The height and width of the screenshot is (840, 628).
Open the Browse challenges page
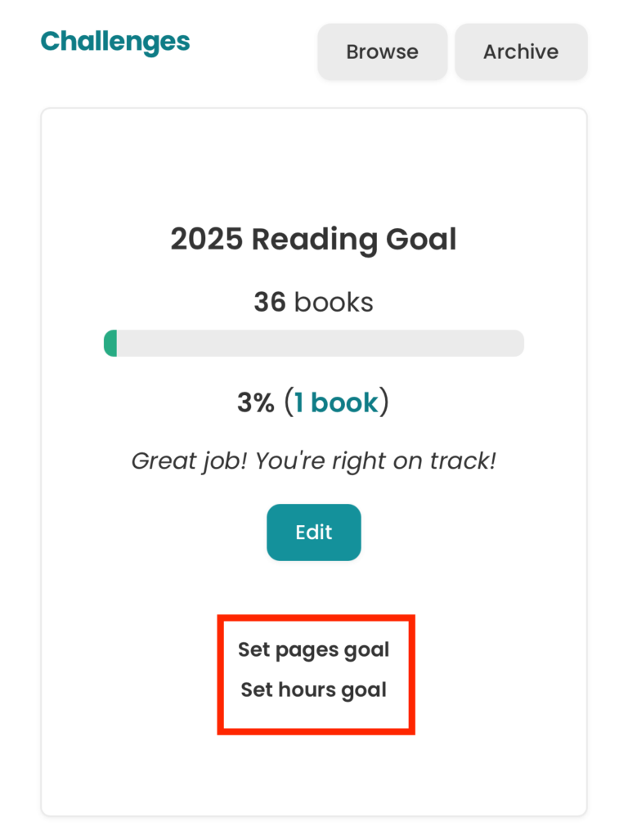(x=382, y=52)
